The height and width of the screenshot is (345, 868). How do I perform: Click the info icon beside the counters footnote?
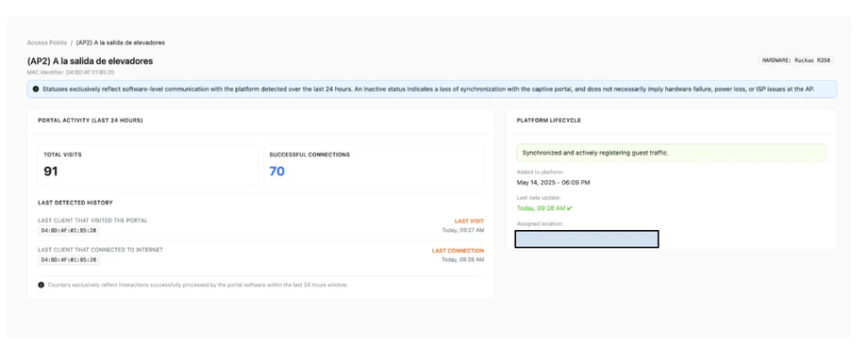click(x=41, y=286)
